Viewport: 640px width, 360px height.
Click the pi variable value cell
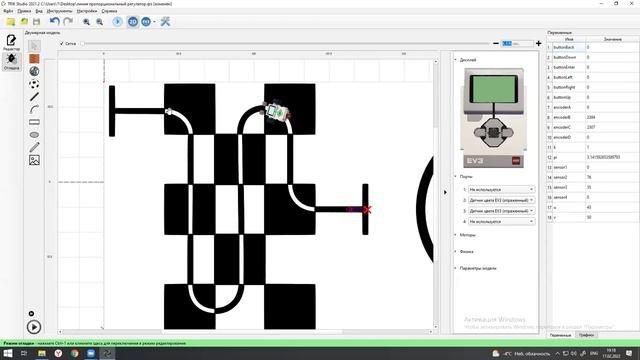pos(612,157)
